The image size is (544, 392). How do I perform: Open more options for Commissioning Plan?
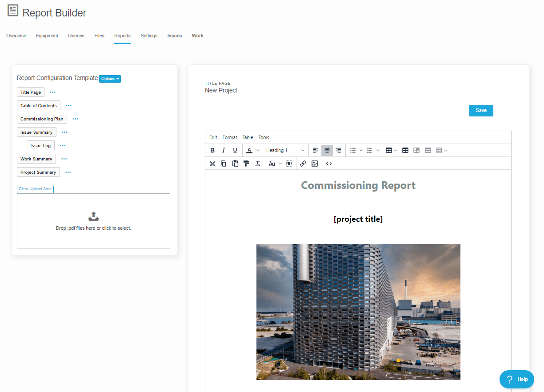click(x=76, y=119)
